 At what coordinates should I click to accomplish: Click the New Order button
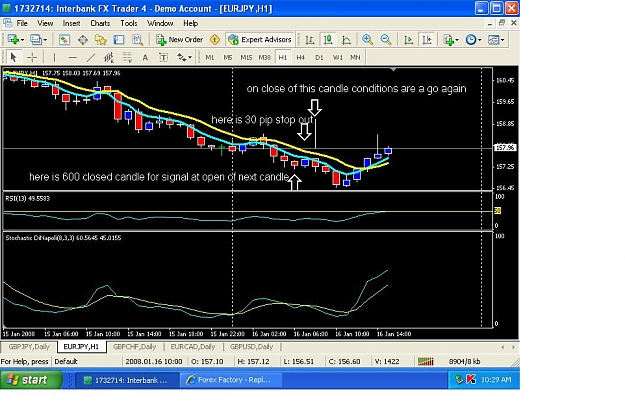(180, 39)
